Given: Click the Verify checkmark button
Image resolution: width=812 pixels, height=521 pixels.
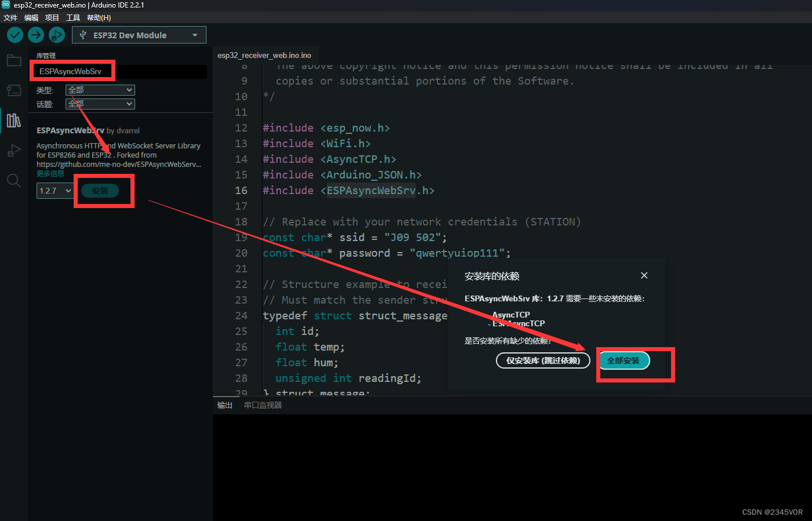Looking at the screenshot, I should (15, 35).
